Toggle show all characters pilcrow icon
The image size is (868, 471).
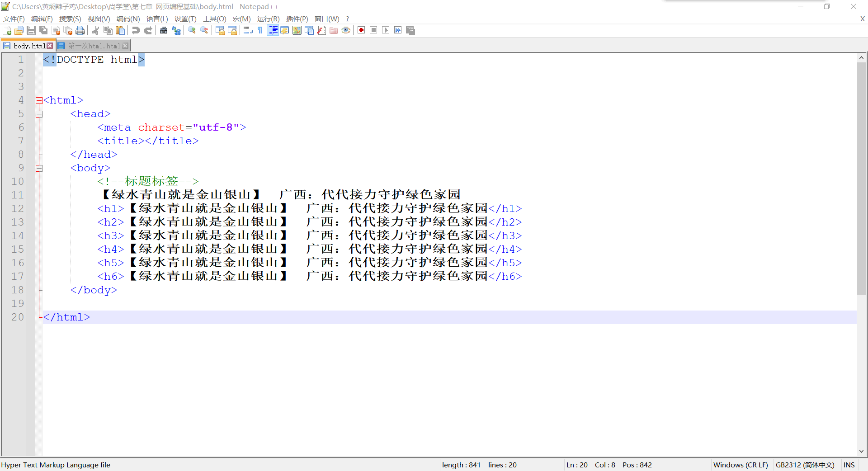pyautogui.click(x=260, y=30)
